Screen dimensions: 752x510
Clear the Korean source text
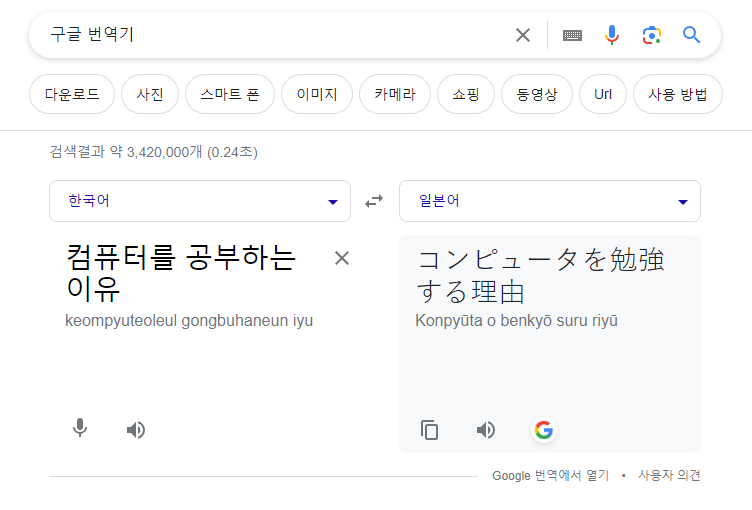click(x=342, y=259)
